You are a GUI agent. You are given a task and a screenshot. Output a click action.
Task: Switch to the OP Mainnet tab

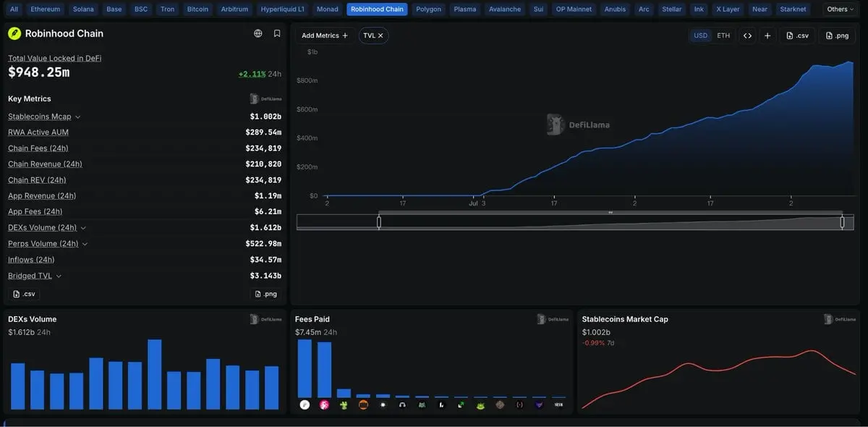[574, 9]
